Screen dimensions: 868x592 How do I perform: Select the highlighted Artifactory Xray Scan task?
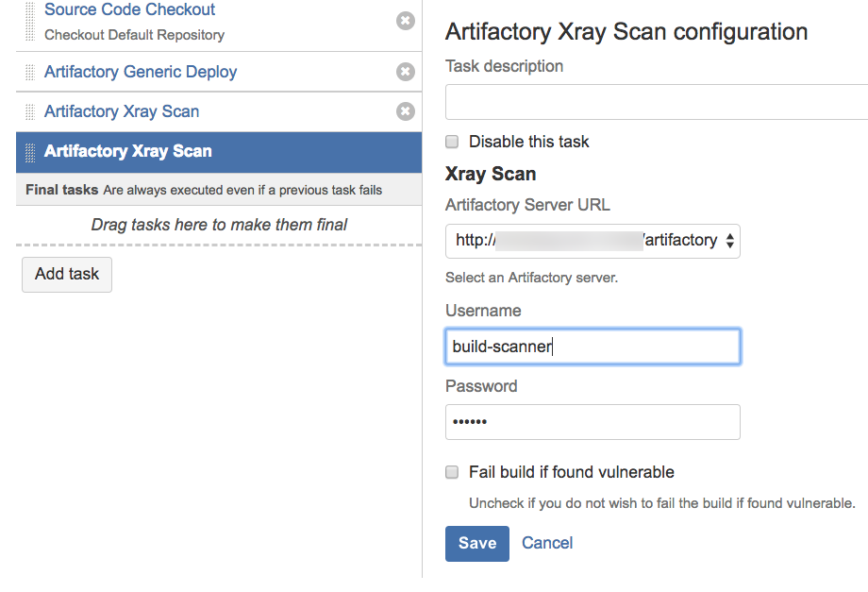(128, 151)
